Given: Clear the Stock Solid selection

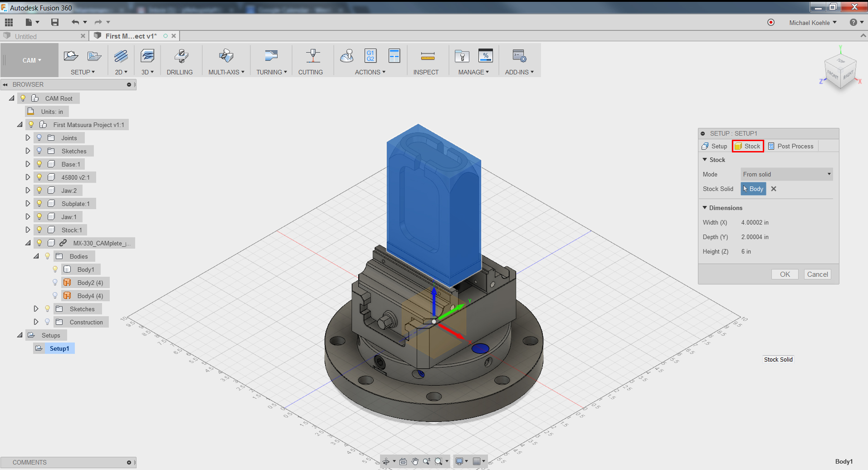Looking at the screenshot, I should point(774,189).
